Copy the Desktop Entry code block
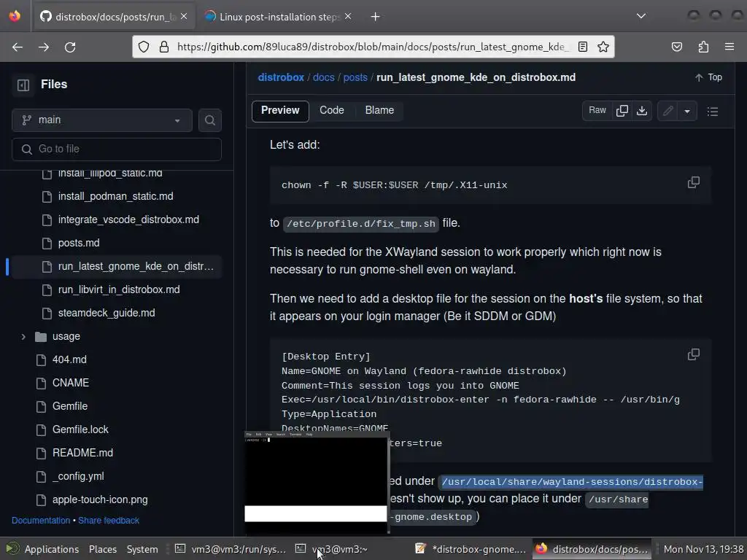Screen dimensions: 747x560 [x=694, y=354]
